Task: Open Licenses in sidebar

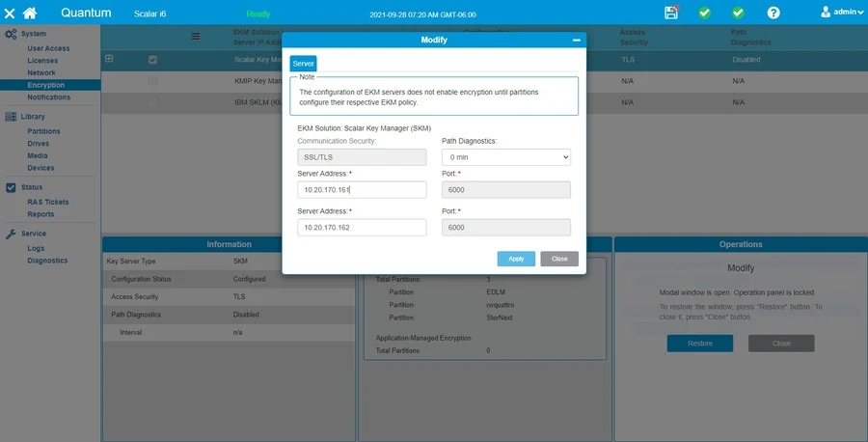Action: tap(42, 61)
